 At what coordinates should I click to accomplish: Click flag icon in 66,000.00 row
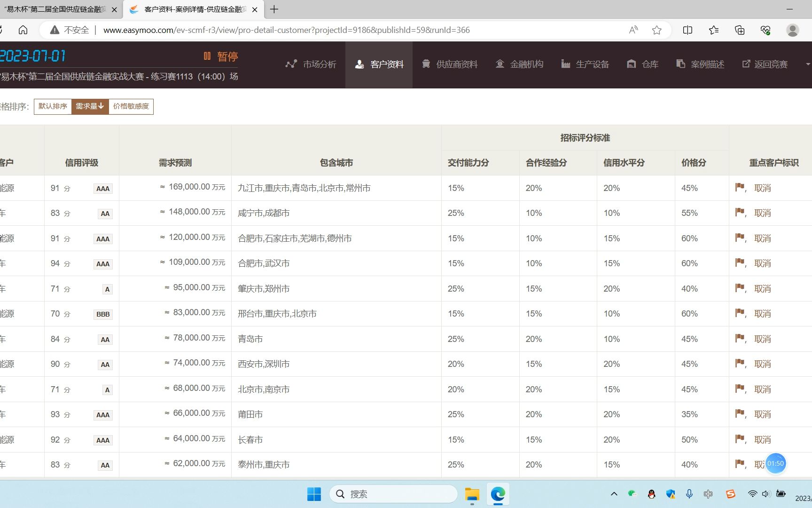click(x=740, y=413)
